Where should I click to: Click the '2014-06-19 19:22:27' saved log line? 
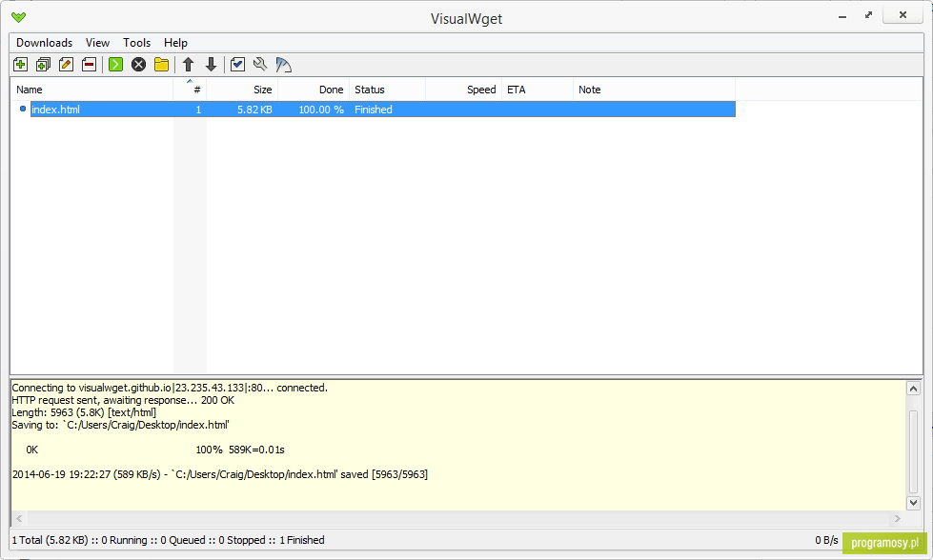219,474
